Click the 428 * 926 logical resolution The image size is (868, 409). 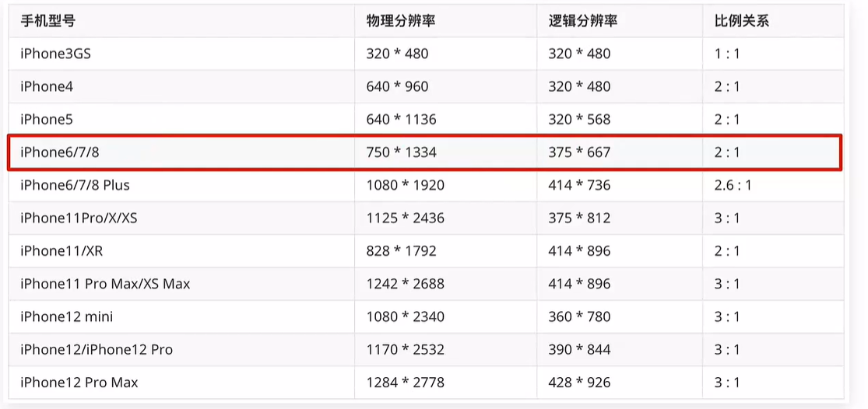[x=579, y=382]
